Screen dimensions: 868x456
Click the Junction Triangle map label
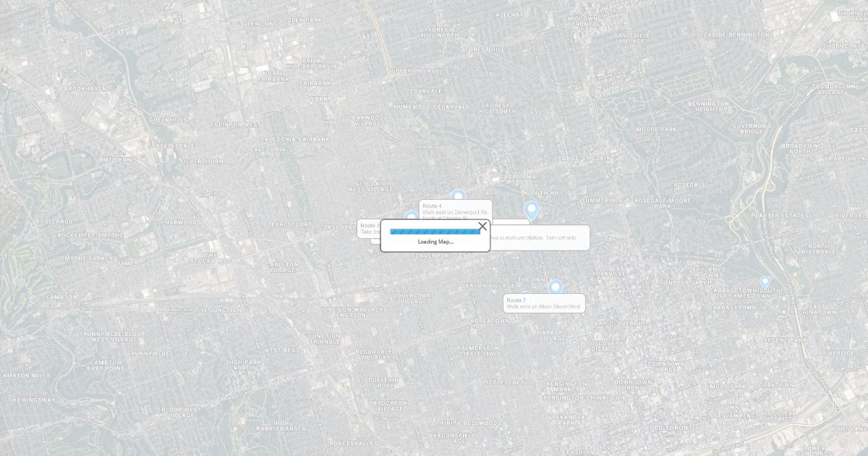click(x=325, y=338)
